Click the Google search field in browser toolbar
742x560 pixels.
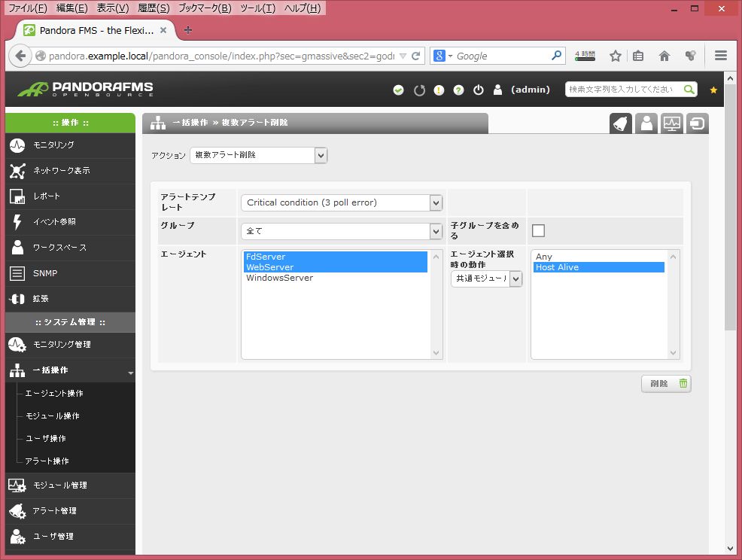pos(502,56)
